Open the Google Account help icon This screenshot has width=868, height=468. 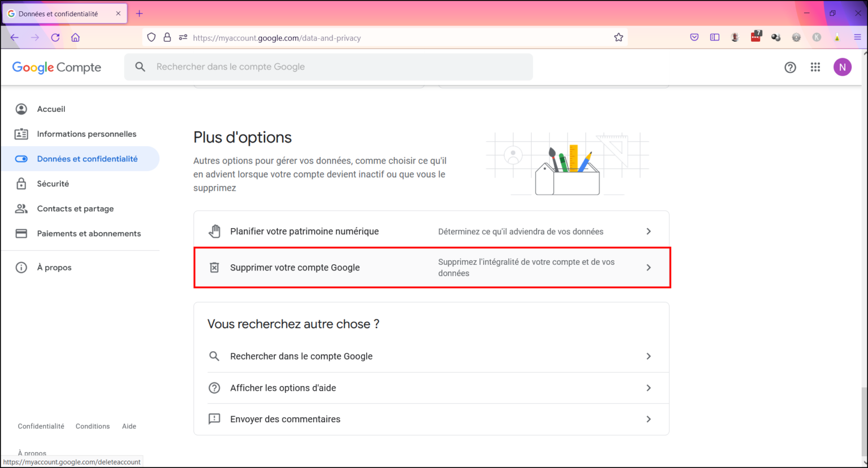(x=790, y=67)
